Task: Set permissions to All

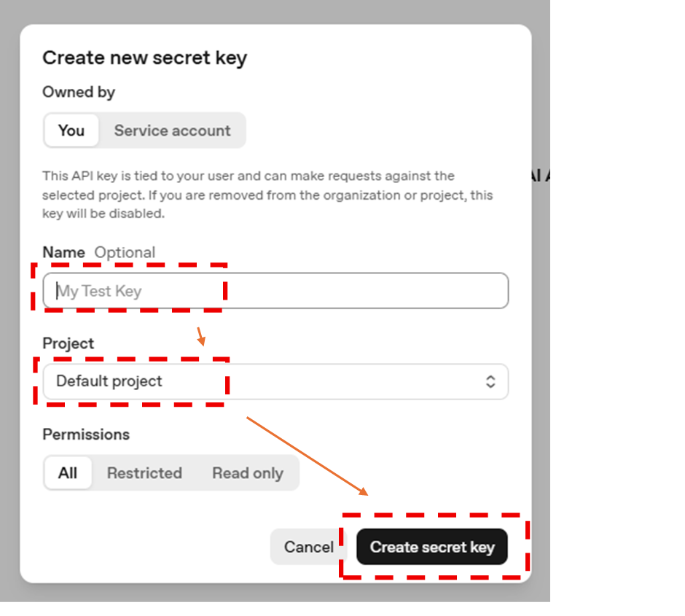Action: pos(68,473)
